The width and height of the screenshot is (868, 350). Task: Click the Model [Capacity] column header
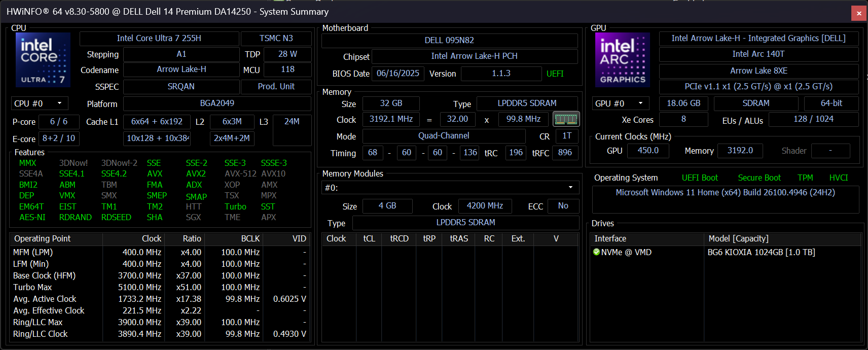[x=782, y=238]
